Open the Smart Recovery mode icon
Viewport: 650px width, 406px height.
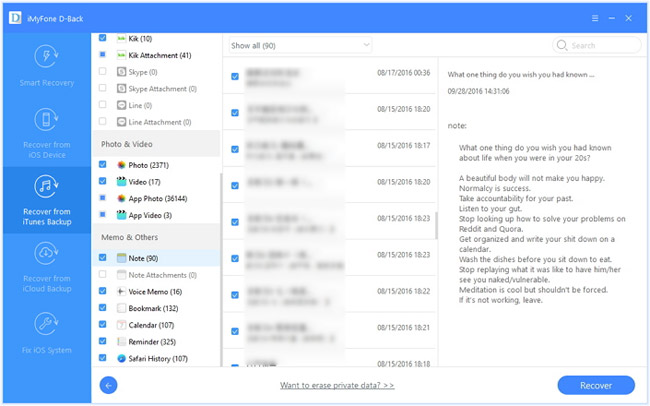point(46,56)
